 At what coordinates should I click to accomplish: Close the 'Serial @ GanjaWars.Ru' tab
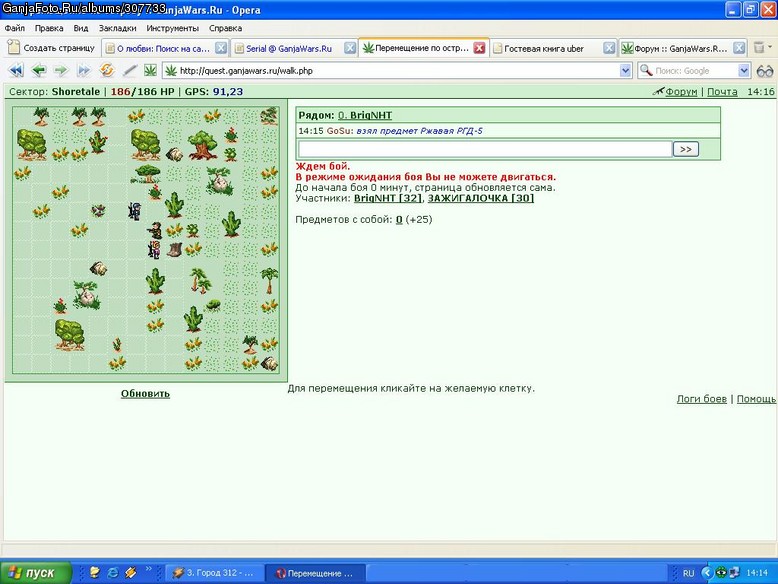(350, 48)
